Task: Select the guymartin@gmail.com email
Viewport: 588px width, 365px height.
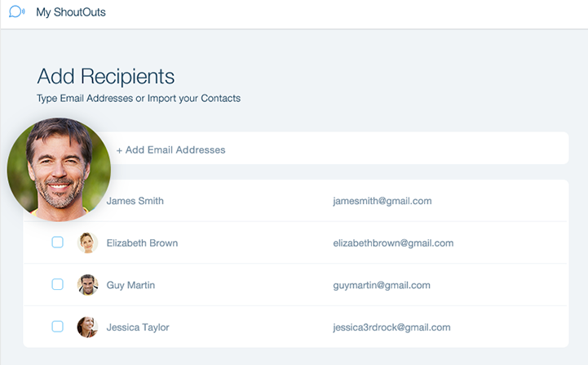Action: click(x=381, y=285)
